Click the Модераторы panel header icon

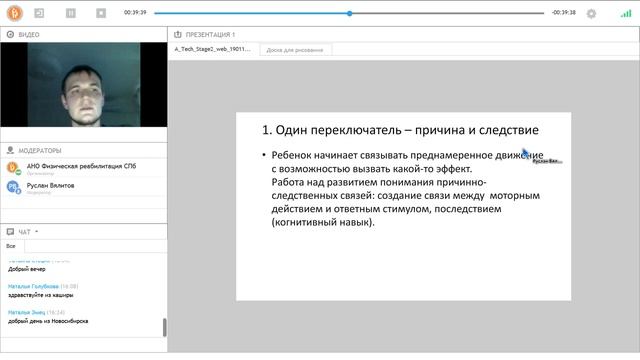point(10,150)
